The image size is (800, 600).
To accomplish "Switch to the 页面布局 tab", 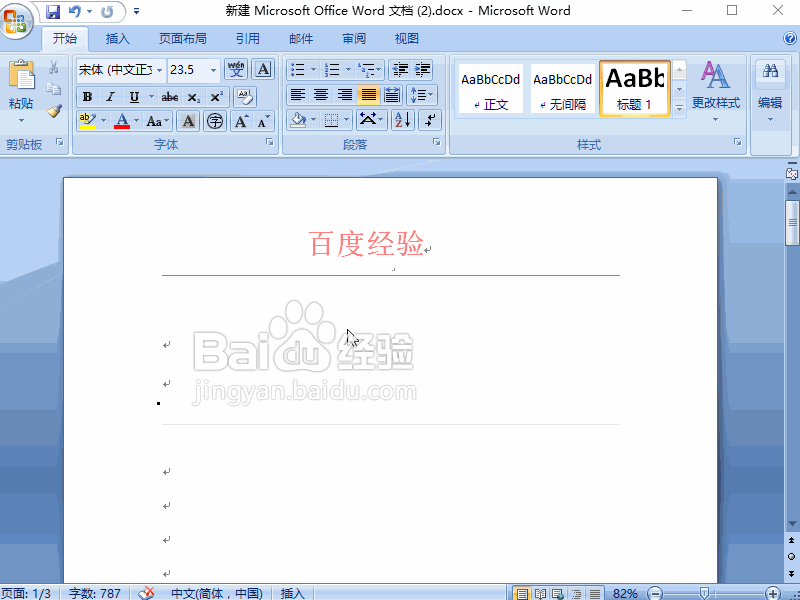I will tap(183, 39).
